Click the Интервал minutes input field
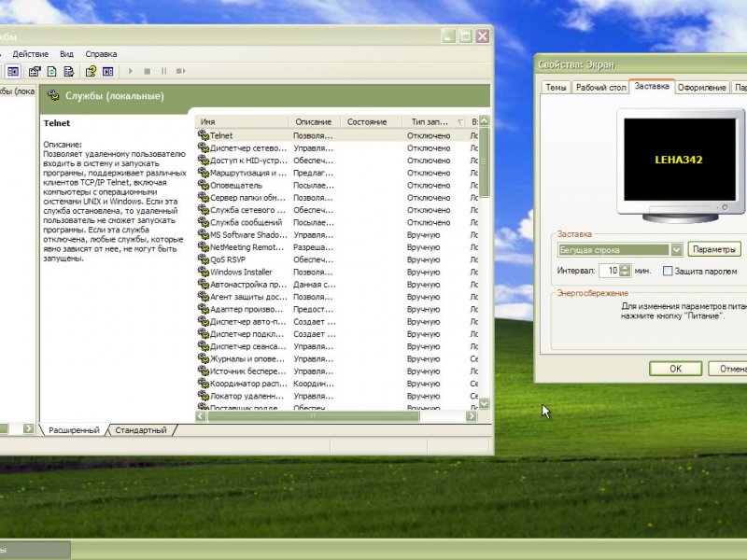 click(610, 271)
